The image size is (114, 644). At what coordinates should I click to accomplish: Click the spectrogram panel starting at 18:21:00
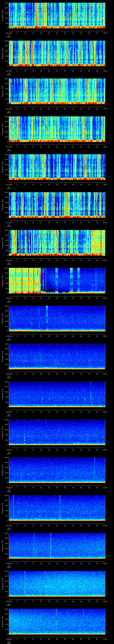point(57,281)
